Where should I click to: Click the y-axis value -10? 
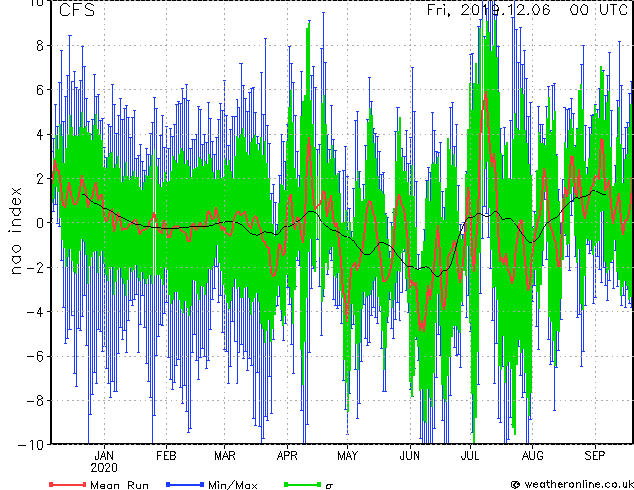click(x=31, y=445)
